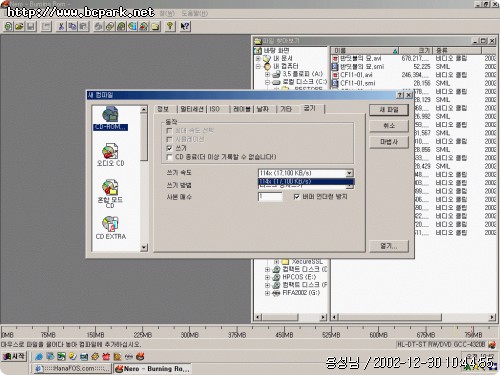Switch to the 멀티세션 tab
500x375 pixels.
click(x=192, y=109)
